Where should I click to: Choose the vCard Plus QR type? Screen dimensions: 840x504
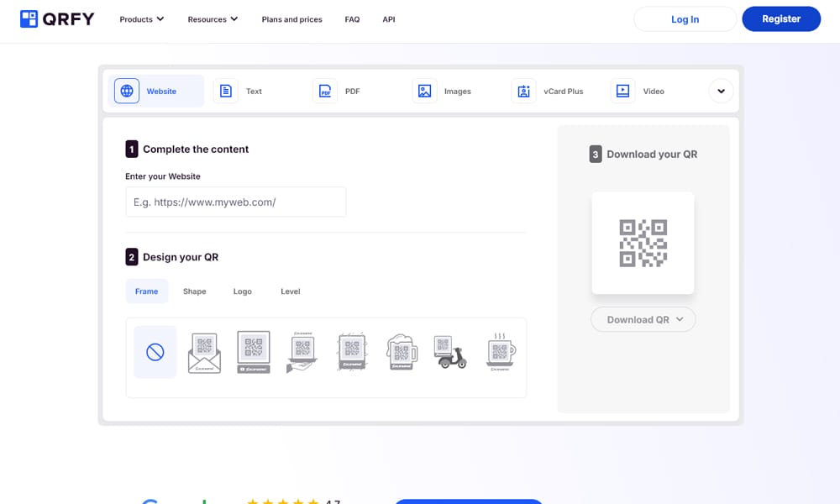pyautogui.click(x=549, y=91)
